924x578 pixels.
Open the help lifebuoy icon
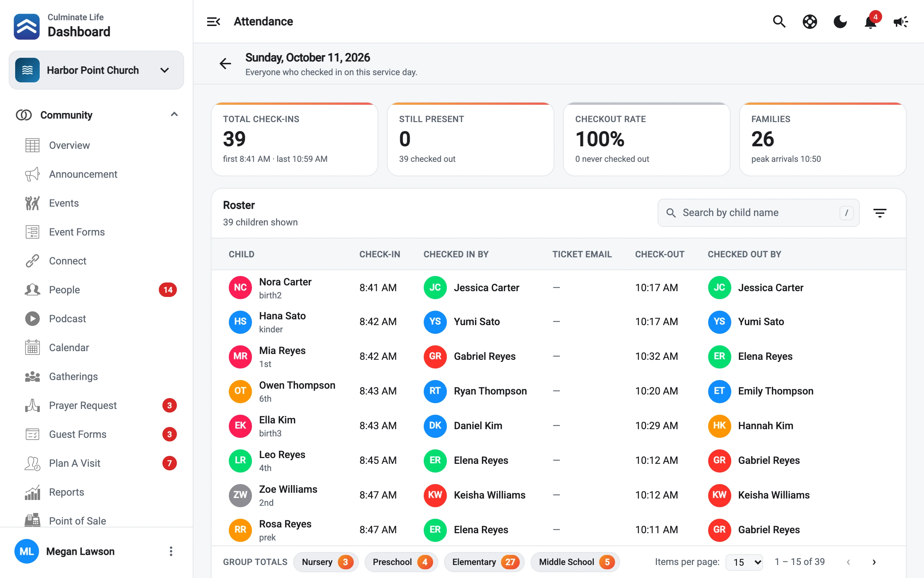(810, 22)
